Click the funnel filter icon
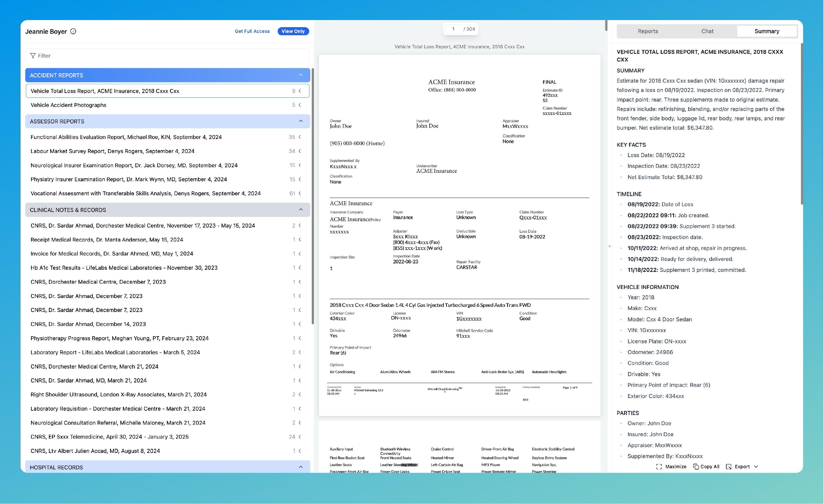The image size is (824, 504). click(x=33, y=55)
